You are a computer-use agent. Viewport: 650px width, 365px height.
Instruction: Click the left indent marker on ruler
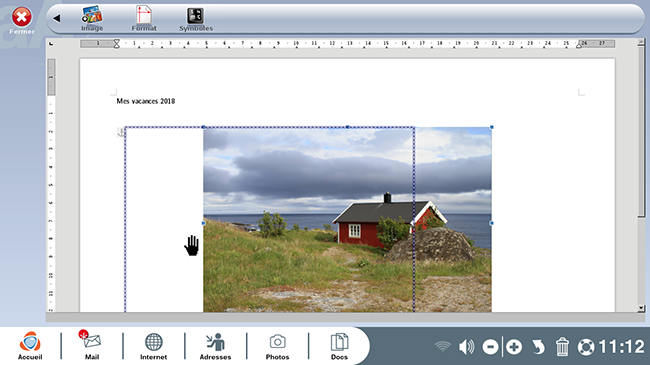[x=116, y=44]
